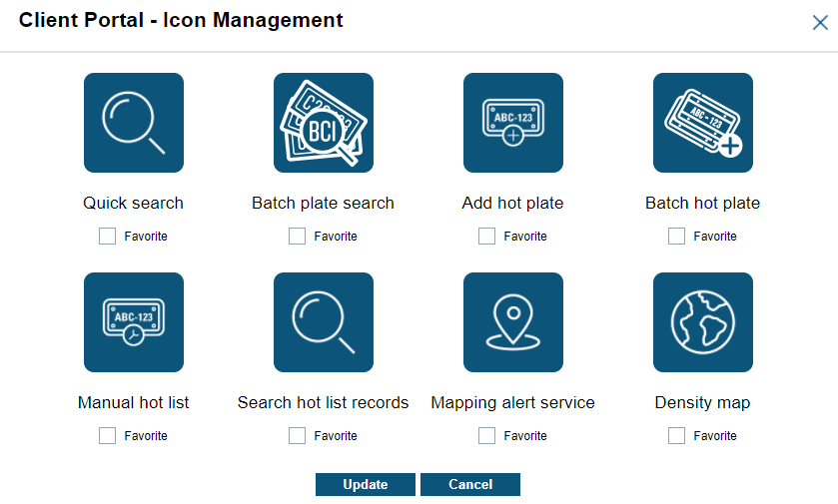Open the Batch plate search icon
838x504 pixels.
click(324, 123)
